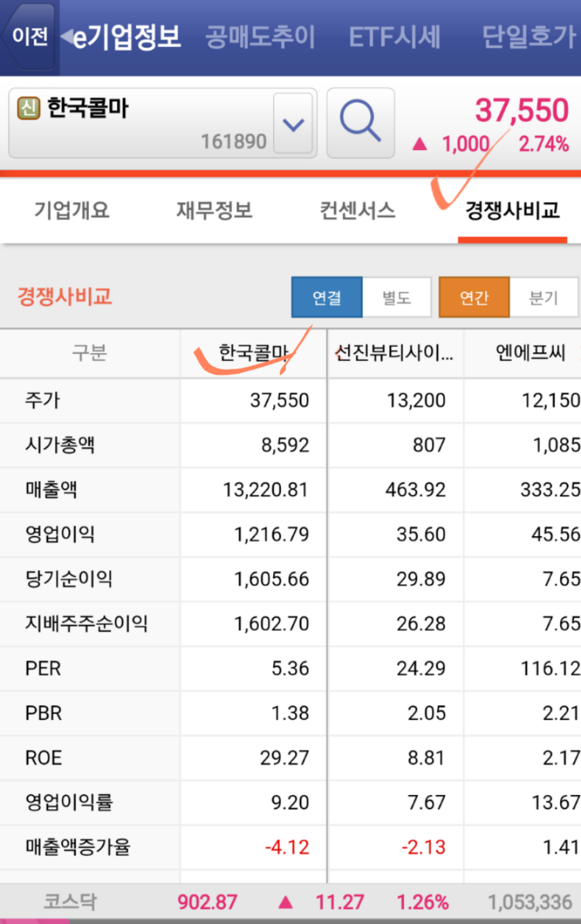Tap 선진뷰티사이언스 매출액증가율 value -2.13
This screenshot has width=581, height=924.
(423, 847)
